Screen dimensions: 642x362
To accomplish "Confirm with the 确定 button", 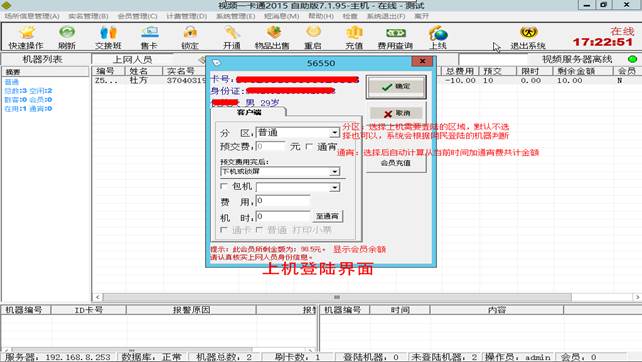I will click(396, 86).
